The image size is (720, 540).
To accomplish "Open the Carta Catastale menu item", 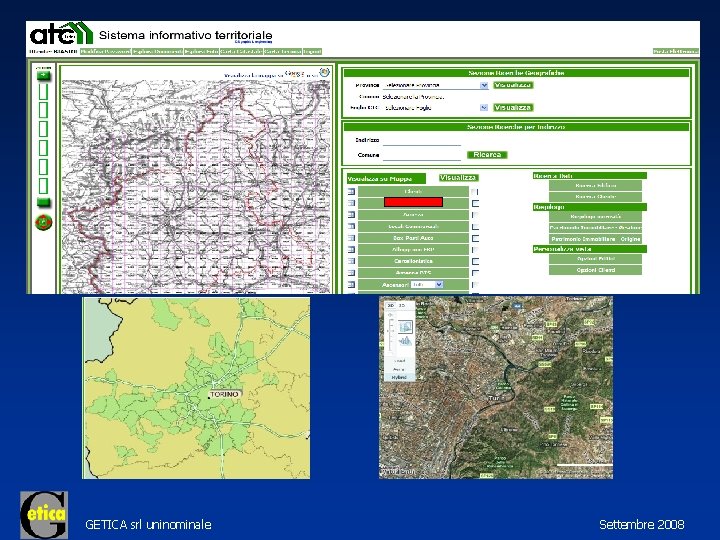I will click(241, 51).
